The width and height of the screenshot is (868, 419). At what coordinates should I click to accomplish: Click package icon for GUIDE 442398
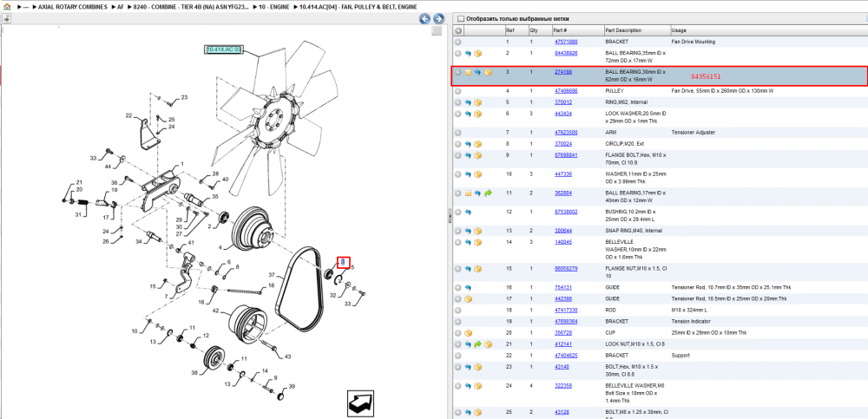tap(468, 299)
